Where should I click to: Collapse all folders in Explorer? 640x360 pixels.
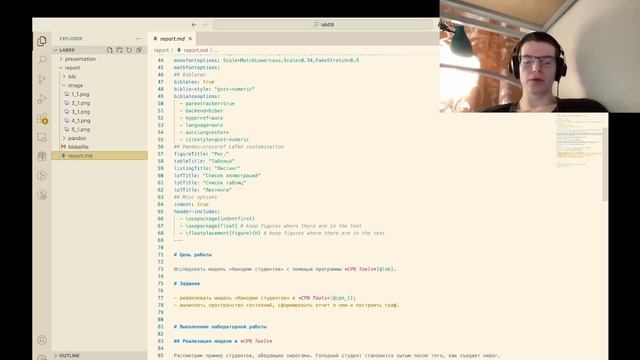tap(139, 50)
